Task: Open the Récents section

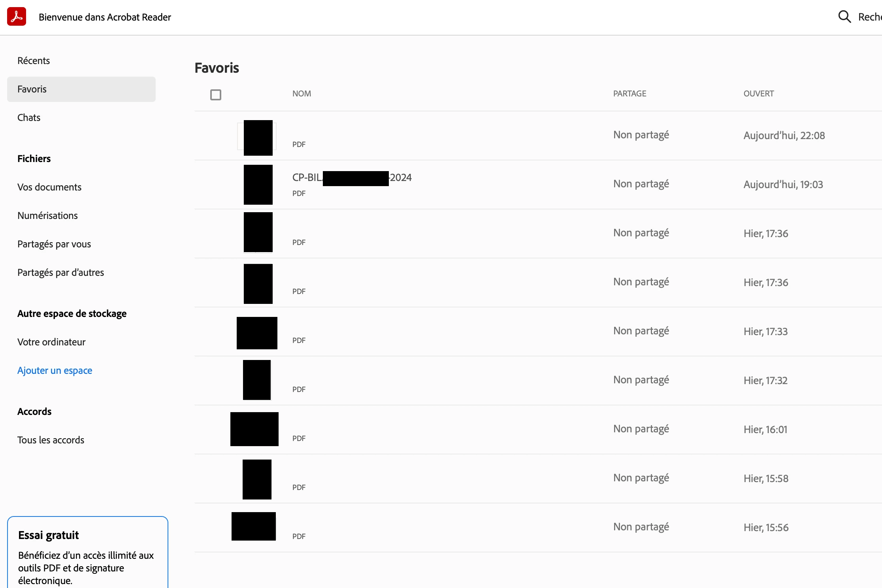Action: pyautogui.click(x=34, y=60)
